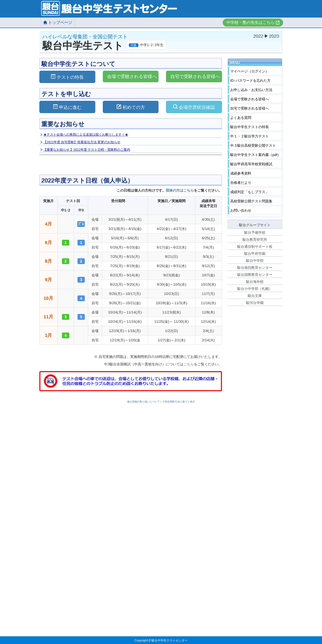Click 4/17(日) test date cell
Viewport: 322px width, 644px height.
coord(172,219)
